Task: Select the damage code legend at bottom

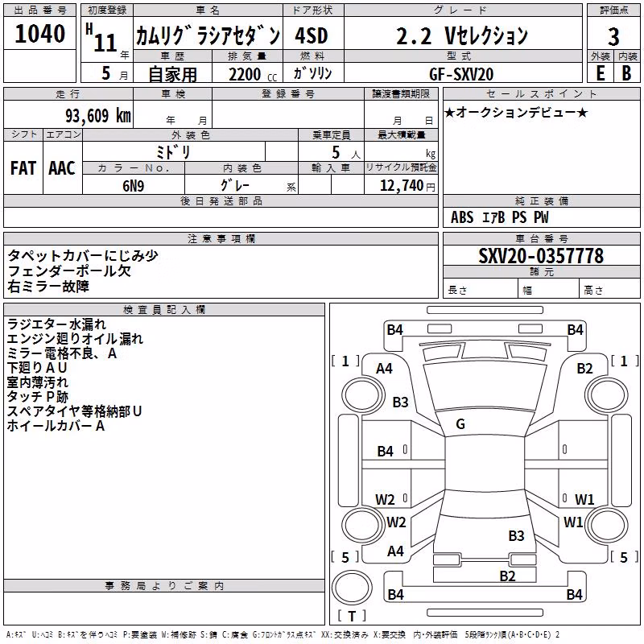Action: tap(283, 634)
